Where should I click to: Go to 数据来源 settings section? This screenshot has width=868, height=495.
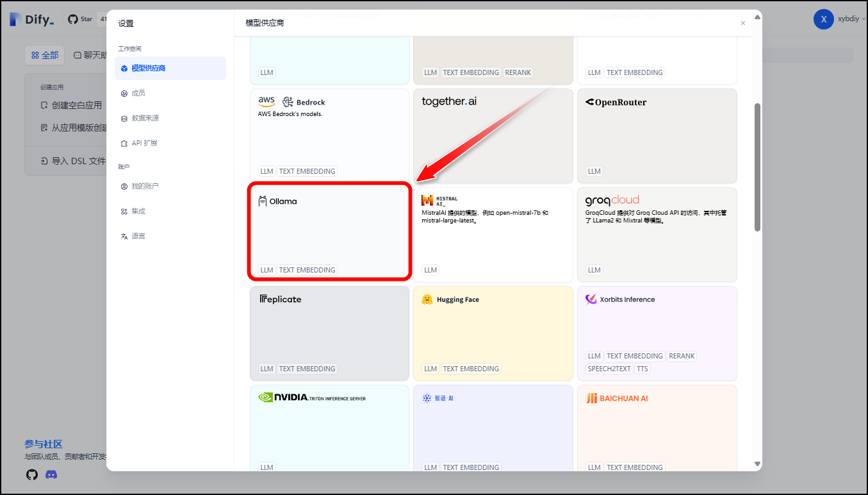pyautogui.click(x=170, y=118)
